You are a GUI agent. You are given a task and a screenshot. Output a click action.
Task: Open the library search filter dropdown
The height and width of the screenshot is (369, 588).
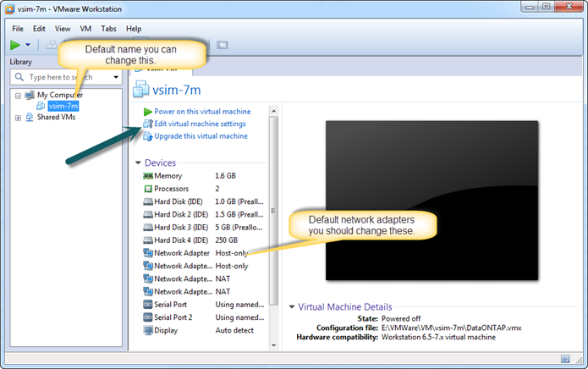[116, 77]
